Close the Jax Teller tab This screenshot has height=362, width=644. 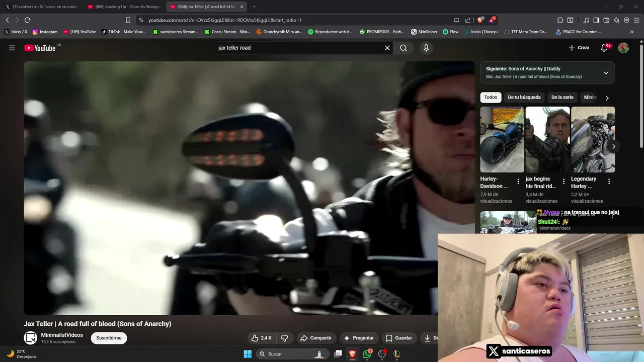[242, 7]
